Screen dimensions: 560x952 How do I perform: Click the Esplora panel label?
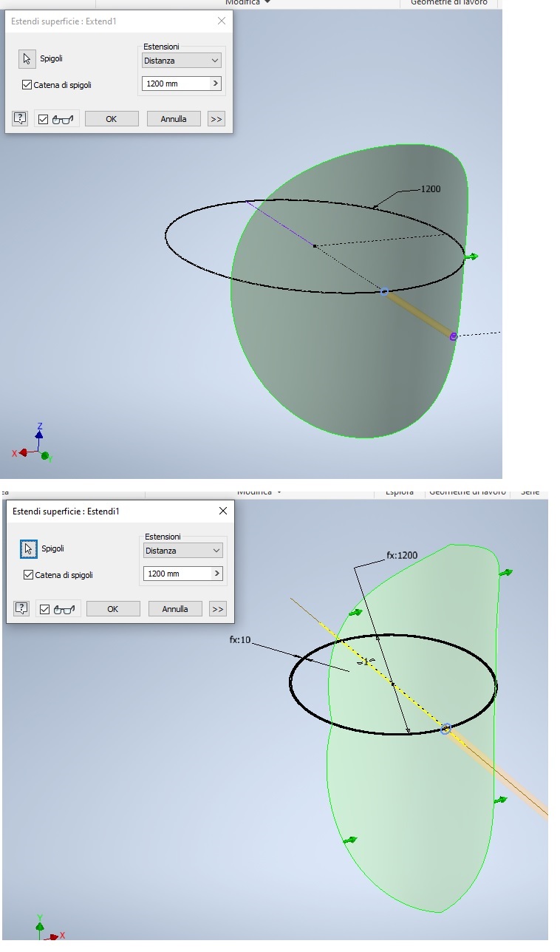[400, 492]
